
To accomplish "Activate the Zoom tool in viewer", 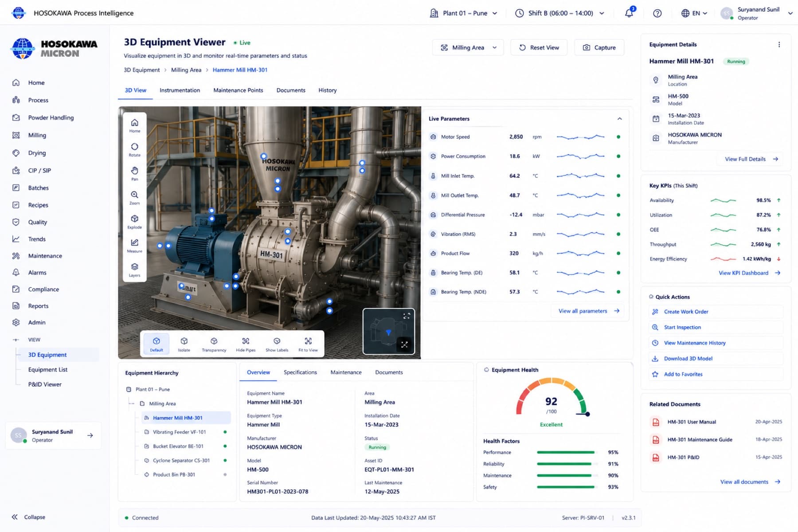I will [x=134, y=198].
